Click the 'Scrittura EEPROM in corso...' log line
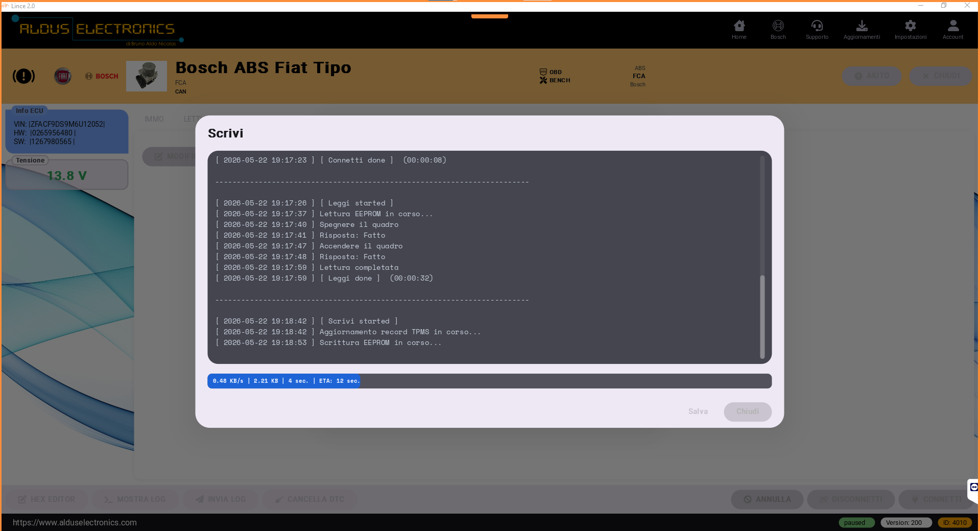This screenshot has height=531, width=980. pos(328,342)
